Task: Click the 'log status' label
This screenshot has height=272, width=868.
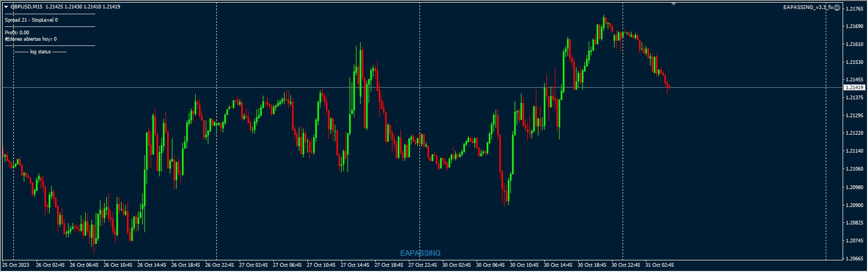Action: [41, 52]
